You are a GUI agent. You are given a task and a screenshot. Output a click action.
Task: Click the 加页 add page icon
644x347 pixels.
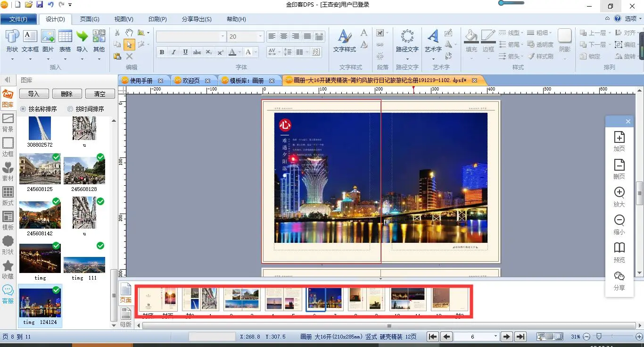pyautogui.click(x=619, y=137)
